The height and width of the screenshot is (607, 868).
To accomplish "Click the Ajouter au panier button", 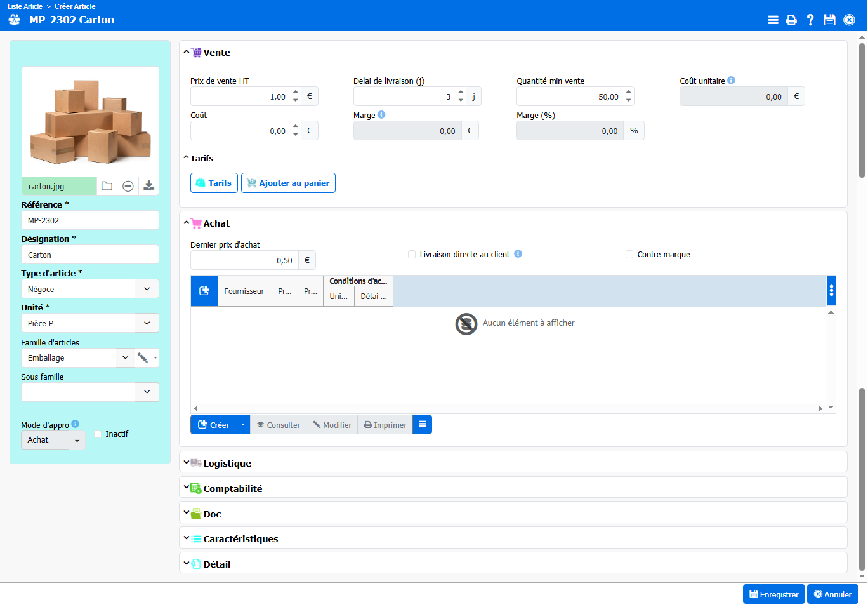I will click(288, 183).
